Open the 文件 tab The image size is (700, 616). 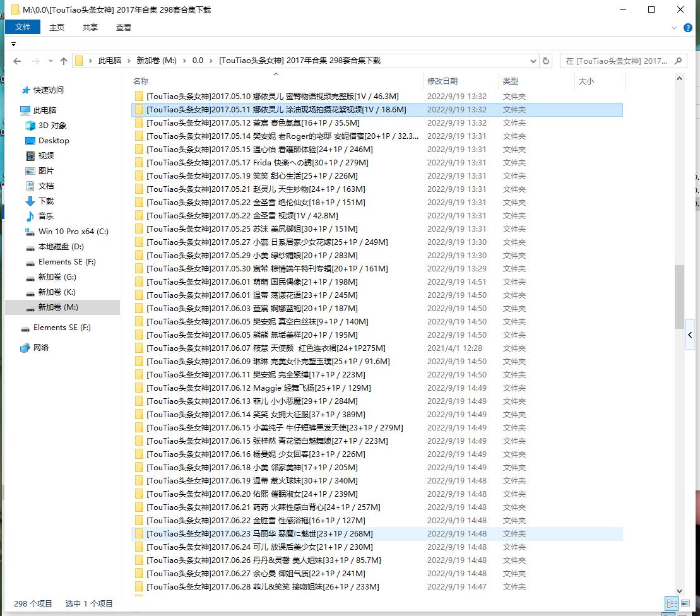tap(23, 27)
